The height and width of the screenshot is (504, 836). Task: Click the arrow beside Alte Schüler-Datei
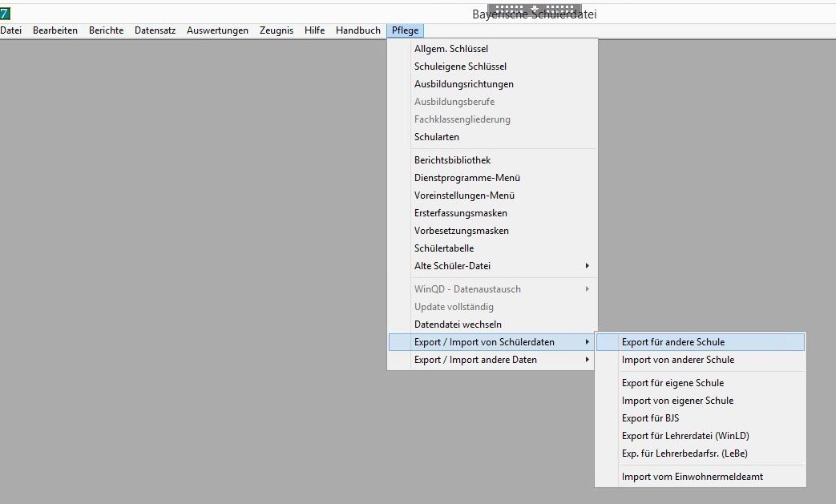pyautogui.click(x=587, y=265)
